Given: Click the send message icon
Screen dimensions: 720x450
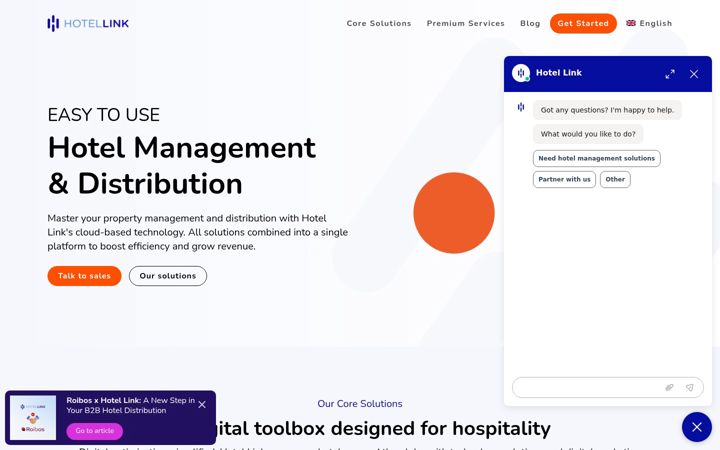Looking at the screenshot, I should pos(690,388).
